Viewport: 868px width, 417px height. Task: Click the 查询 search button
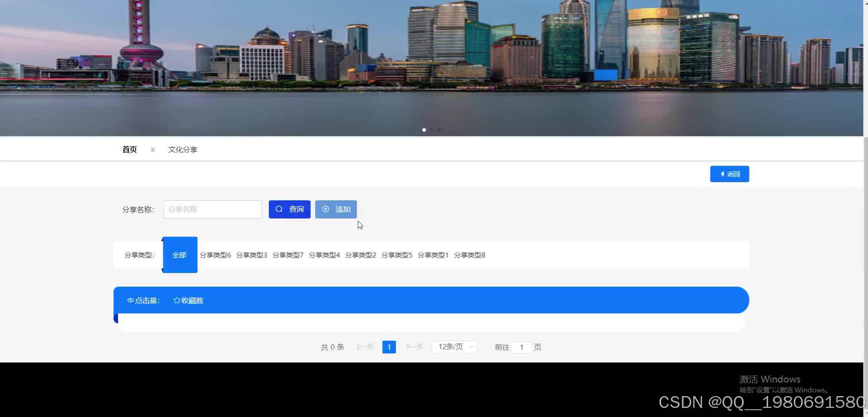289,209
